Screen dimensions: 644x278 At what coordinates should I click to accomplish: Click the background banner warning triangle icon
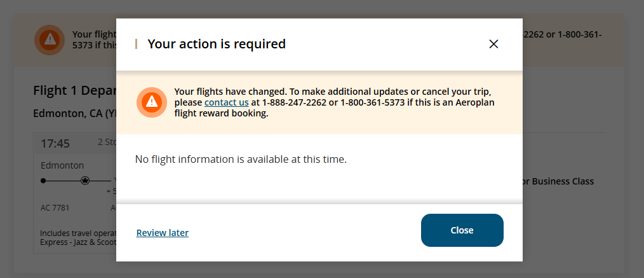50,40
